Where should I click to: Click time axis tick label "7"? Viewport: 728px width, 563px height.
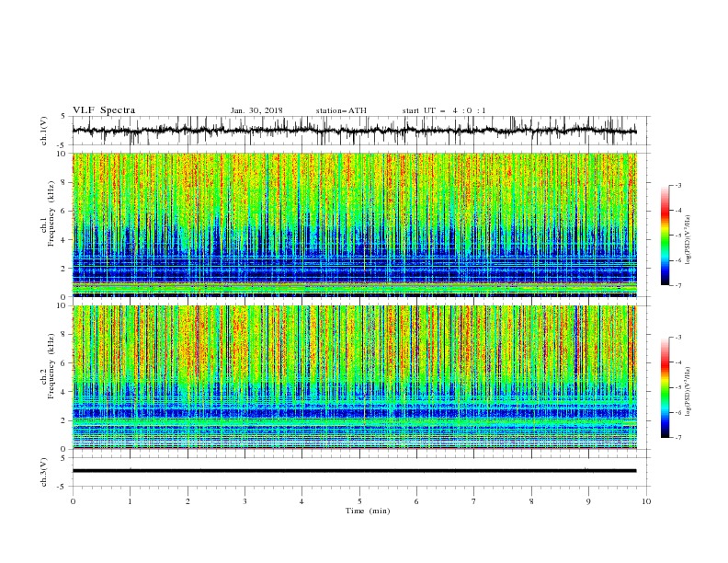coord(474,501)
